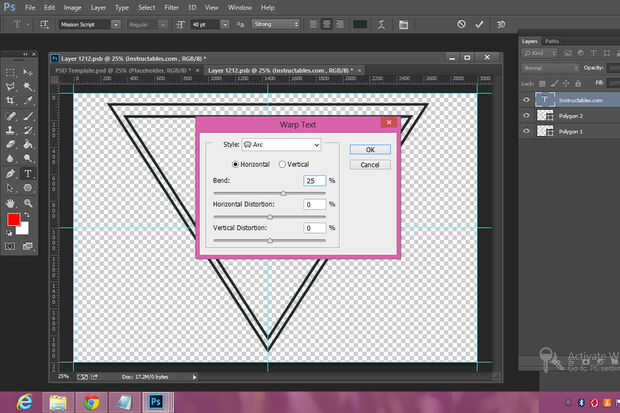Hide the Polygon 1 layer
Image resolution: width=620 pixels, height=413 pixels.
[526, 132]
